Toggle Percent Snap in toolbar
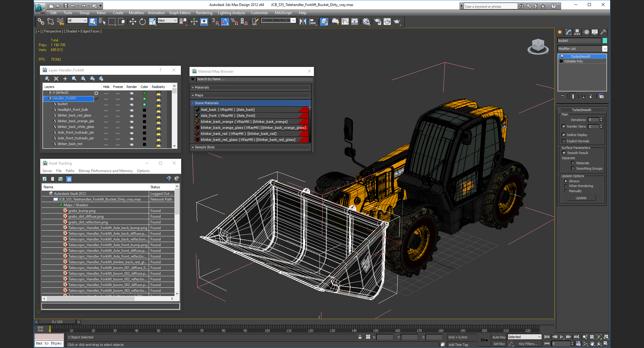This screenshot has width=644, height=348. 235,21
